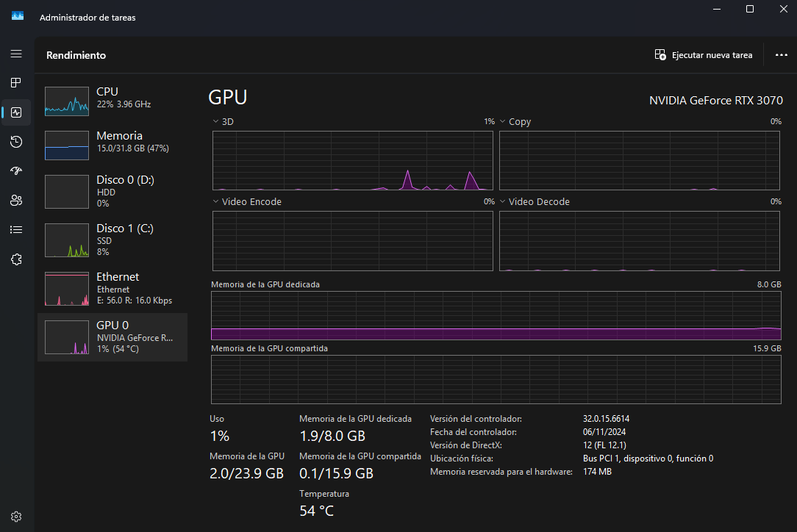797x532 pixels.
Task: Click the GPU 0 mini graph thumbnail
Action: click(67, 337)
